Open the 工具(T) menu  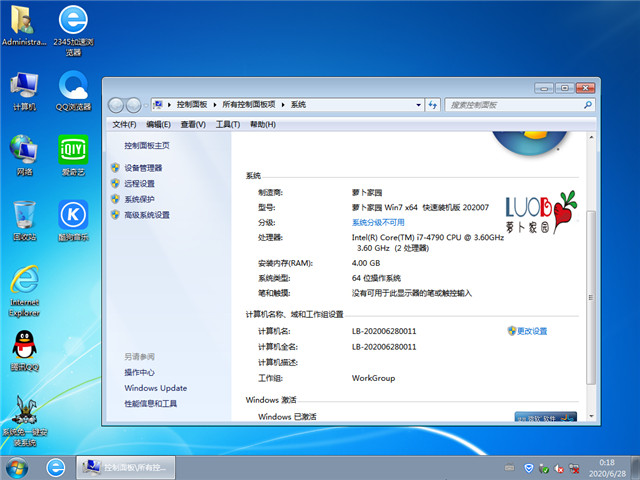228,124
